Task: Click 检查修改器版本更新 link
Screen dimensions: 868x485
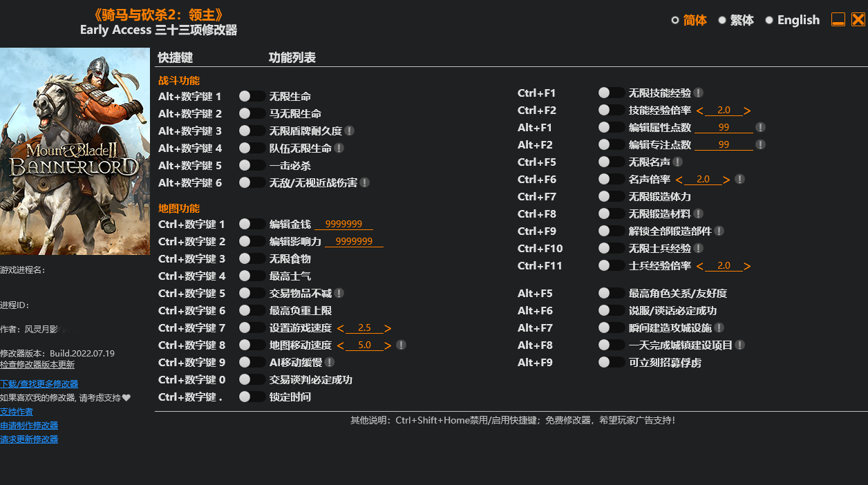Action: coord(37,365)
